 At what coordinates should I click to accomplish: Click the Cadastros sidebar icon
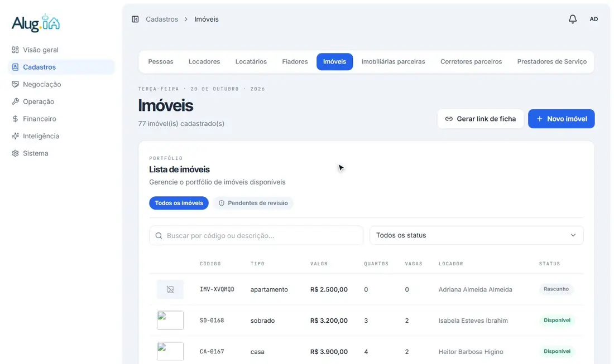[15, 67]
